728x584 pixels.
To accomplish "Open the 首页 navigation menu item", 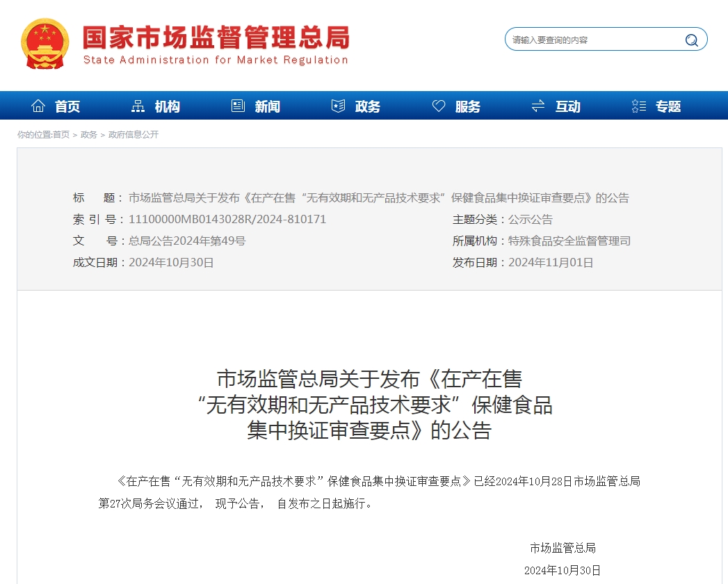I will pos(67,106).
